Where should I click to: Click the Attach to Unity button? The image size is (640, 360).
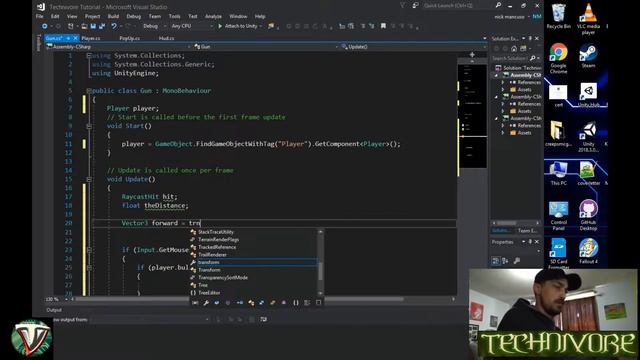pyautogui.click(x=240, y=26)
